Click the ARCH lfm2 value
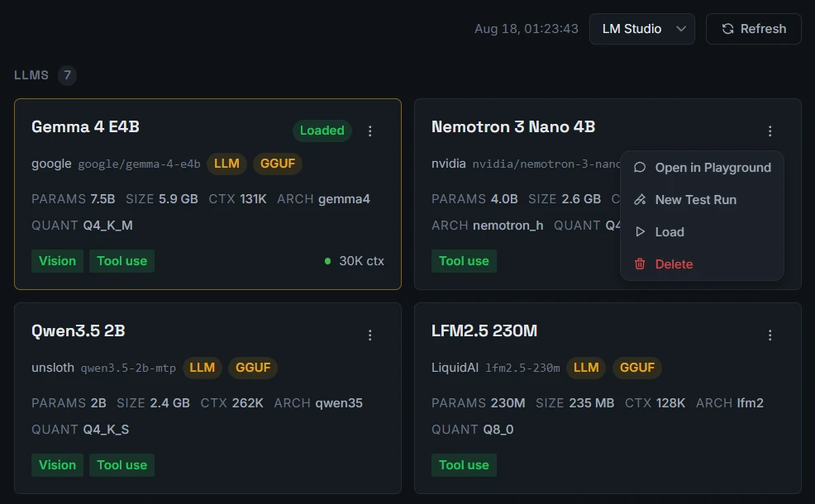The width and height of the screenshot is (815, 504). tap(750, 403)
